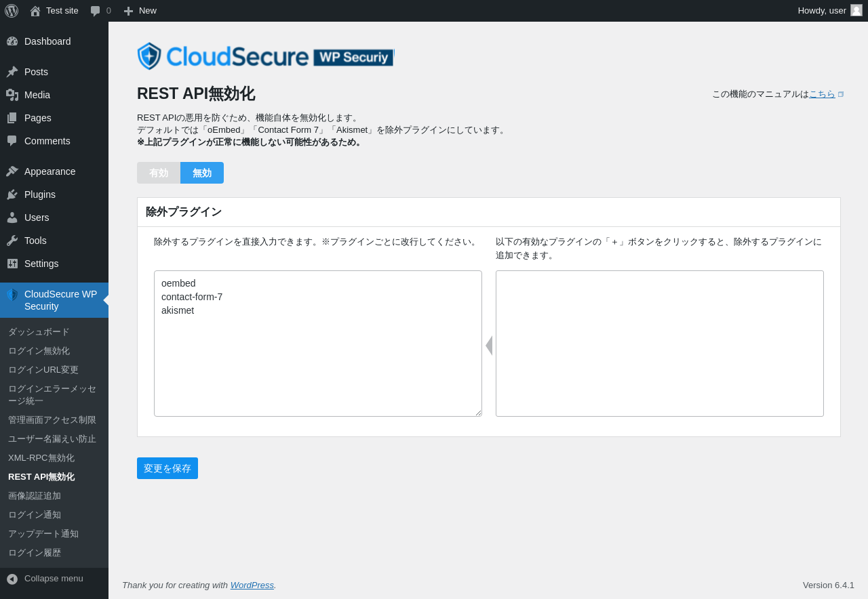Open the Appearance menu label
The image size is (868, 599).
click(50, 171)
